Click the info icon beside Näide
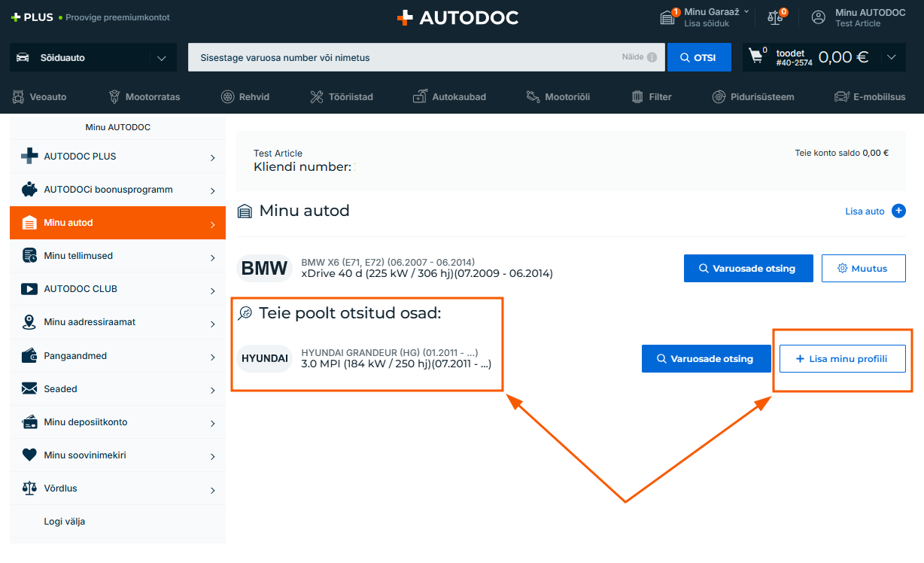 [x=652, y=57]
